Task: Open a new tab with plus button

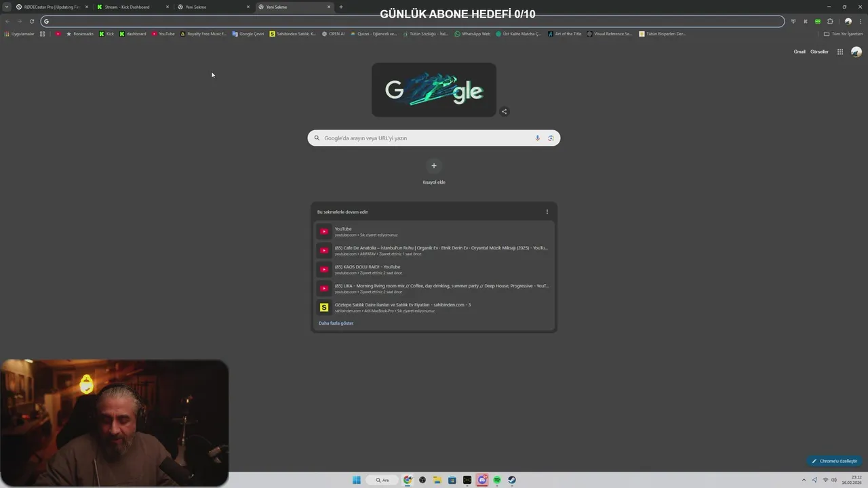Action: point(340,7)
